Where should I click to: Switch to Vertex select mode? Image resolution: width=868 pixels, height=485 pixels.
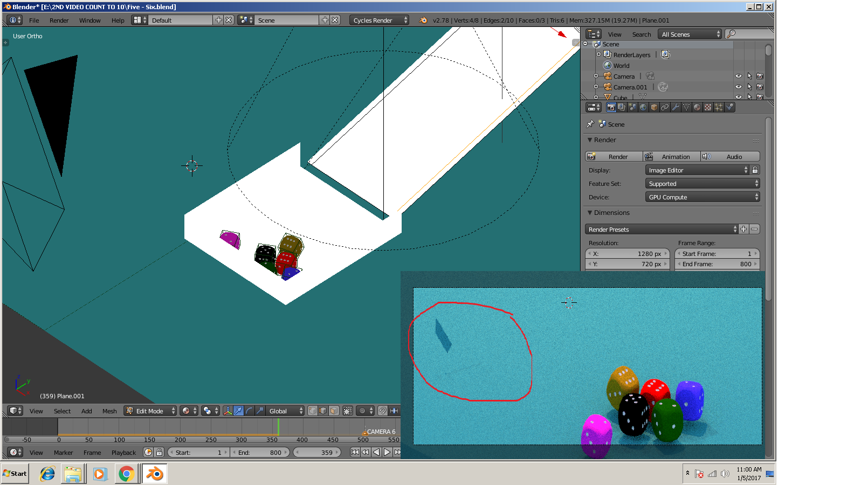coord(313,411)
